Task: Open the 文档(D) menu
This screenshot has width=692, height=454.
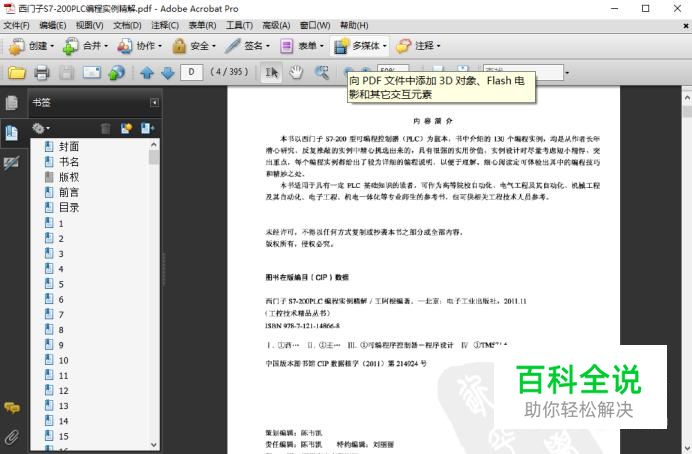Action: coord(127,26)
